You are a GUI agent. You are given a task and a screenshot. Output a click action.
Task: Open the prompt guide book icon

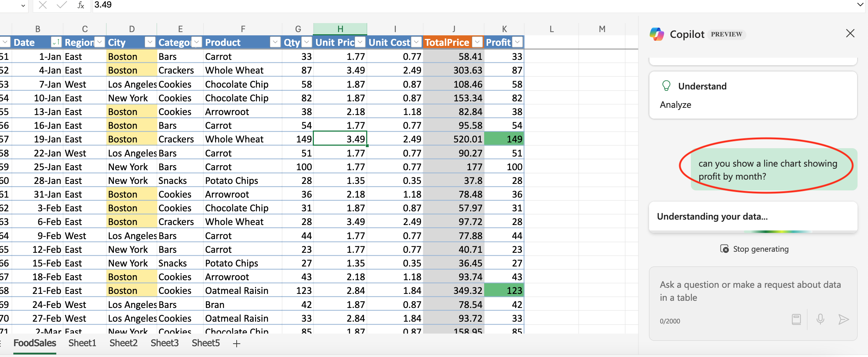[796, 319]
